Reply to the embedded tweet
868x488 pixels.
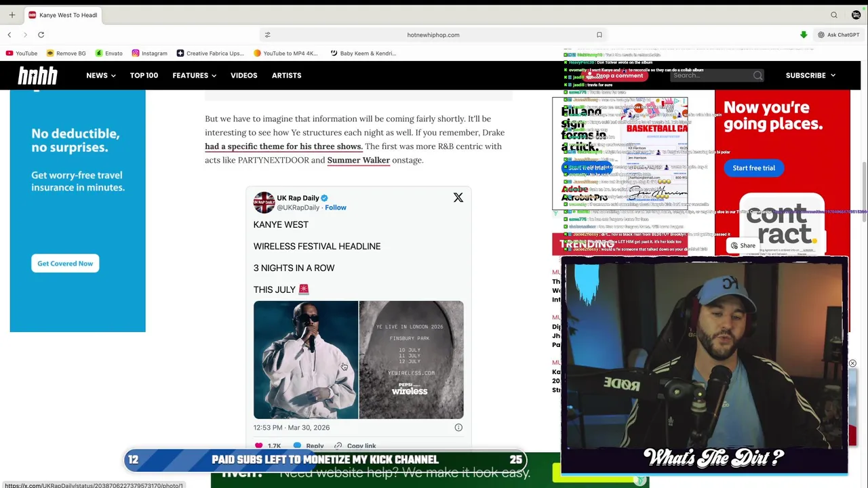[x=309, y=446]
